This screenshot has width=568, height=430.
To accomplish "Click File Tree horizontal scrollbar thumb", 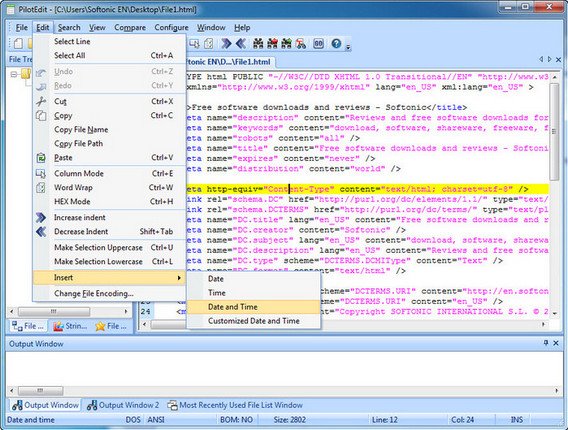I will coord(54,312).
